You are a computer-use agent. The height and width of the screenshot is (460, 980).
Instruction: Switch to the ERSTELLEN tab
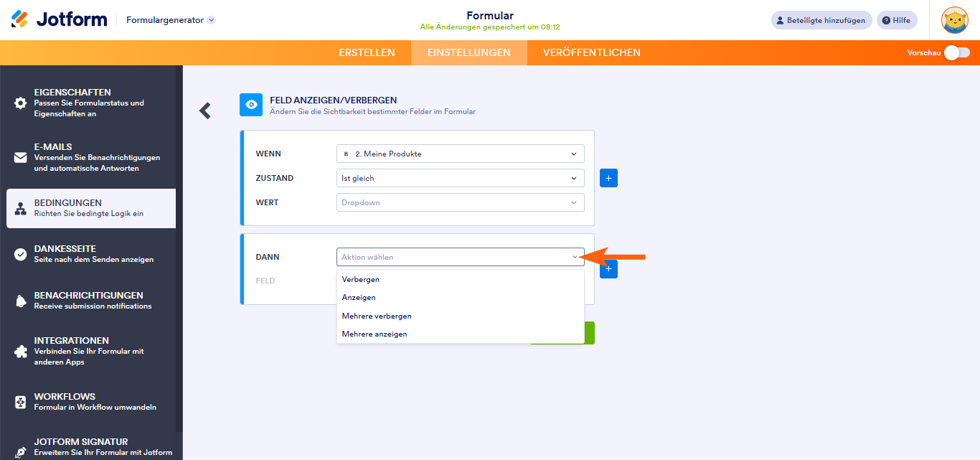367,52
